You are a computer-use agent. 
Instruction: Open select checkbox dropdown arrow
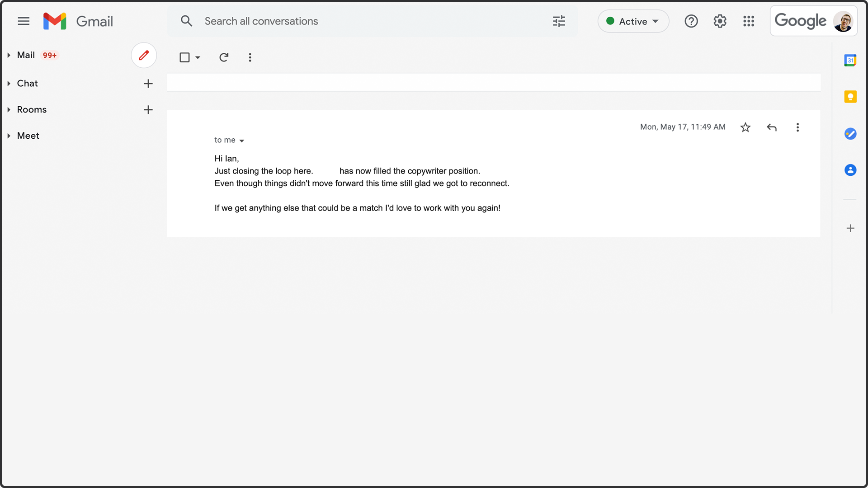(x=198, y=58)
